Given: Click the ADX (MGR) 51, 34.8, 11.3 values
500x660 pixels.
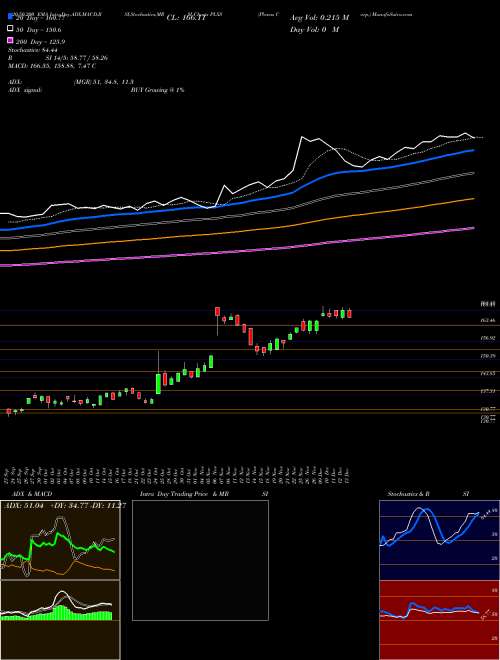Looking at the screenshot, I should coord(104,82).
